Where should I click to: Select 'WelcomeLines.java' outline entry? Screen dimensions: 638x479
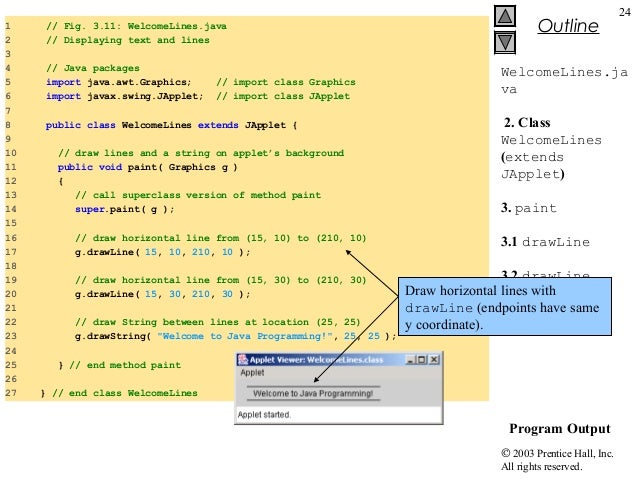click(x=564, y=81)
